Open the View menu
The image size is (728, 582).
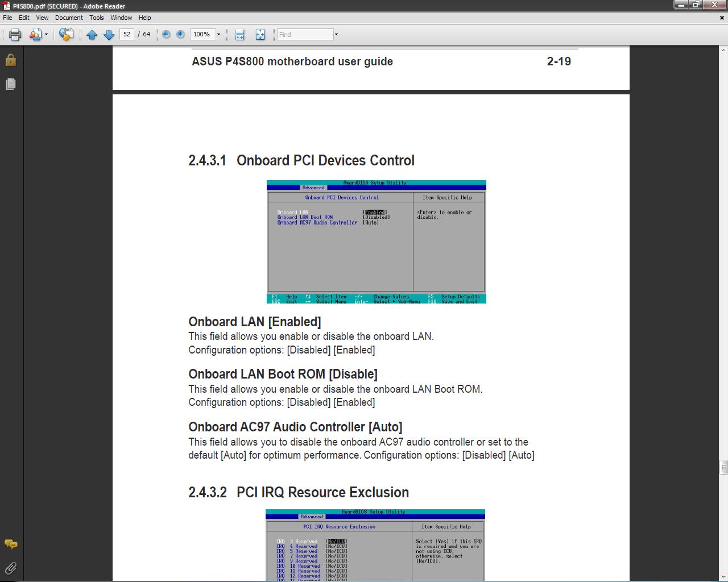click(42, 18)
